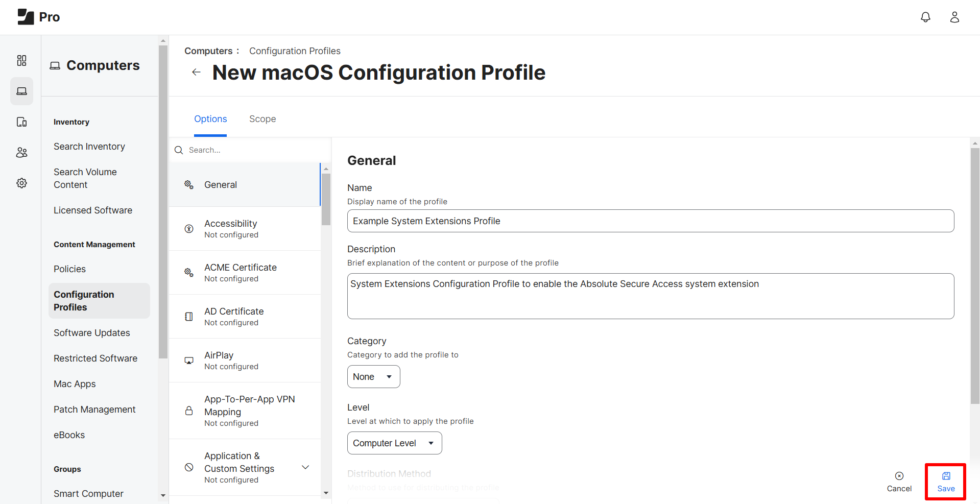Open Settings via the gear icon
The width and height of the screenshot is (980, 504).
(21, 183)
